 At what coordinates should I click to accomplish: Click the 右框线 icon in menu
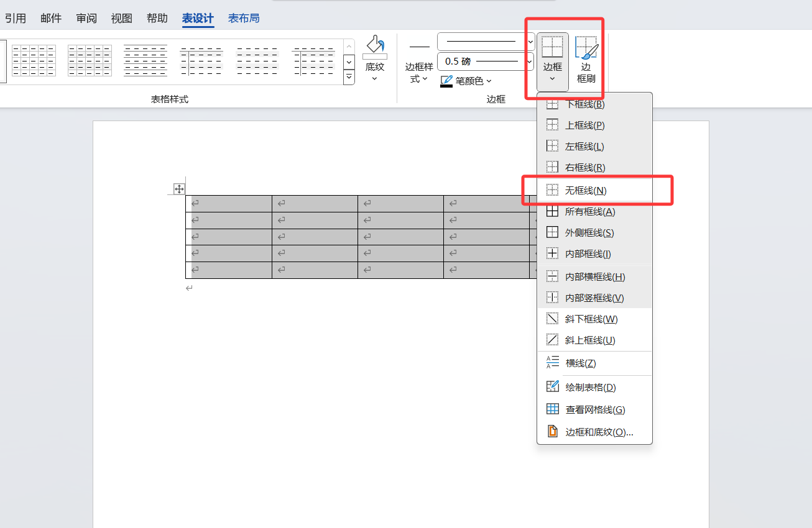pyautogui.click(x=552, y=168)
